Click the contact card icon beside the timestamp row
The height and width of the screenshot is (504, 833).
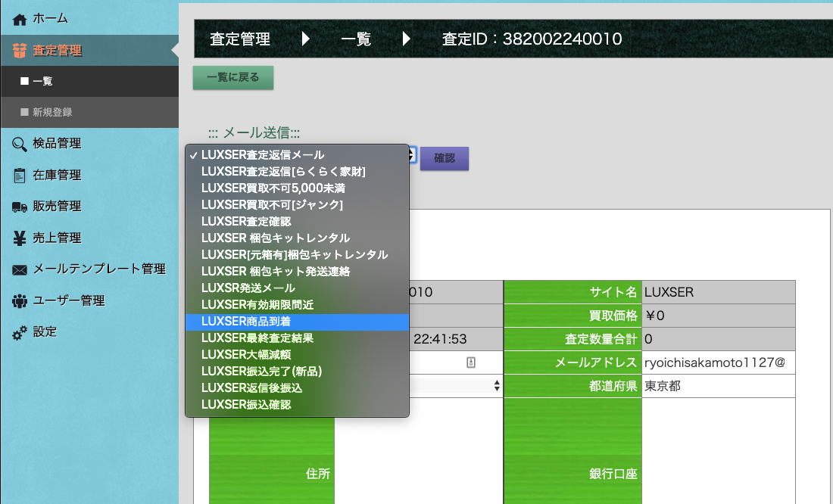pyautogui.click(x=471, y=362)
